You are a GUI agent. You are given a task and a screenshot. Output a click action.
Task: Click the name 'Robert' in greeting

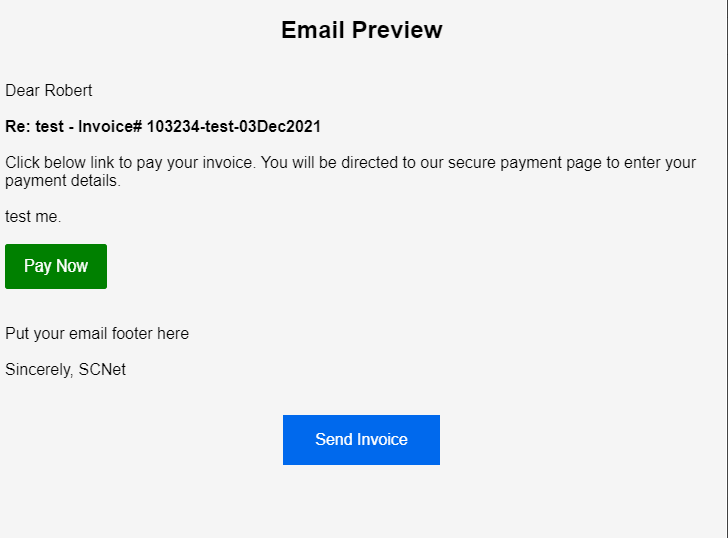68,91
